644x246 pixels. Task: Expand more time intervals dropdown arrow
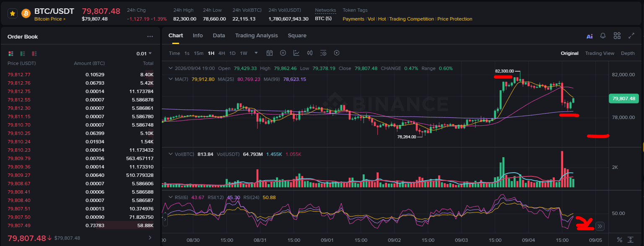click(x=256, y=53)
